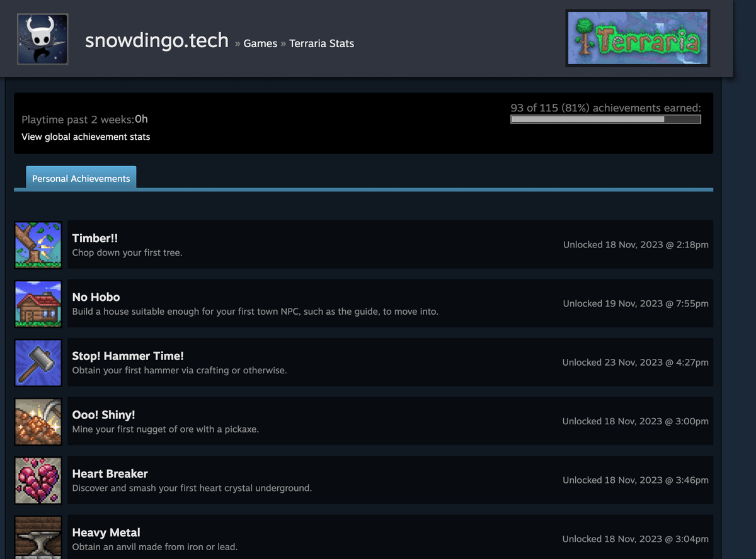
Task: Click the Heavy Metal anvil achievement icon
Action: [x=38, y=538]
